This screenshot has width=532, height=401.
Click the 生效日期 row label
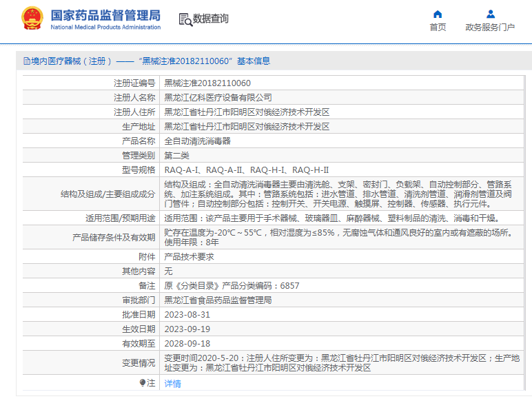[x=139, y=329]
